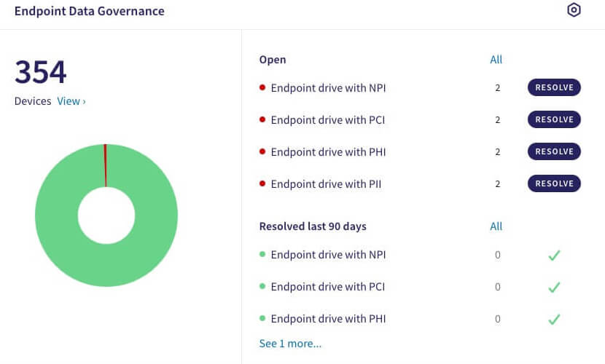605x364 pixels.
Task: Open Devices View link
Action: pos(71,101)
